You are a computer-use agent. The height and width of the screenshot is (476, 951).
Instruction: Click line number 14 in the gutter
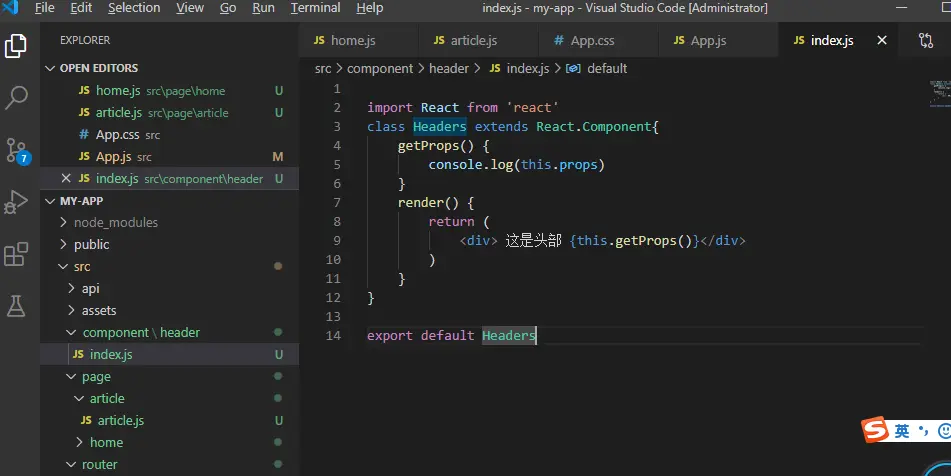point(333,335)
